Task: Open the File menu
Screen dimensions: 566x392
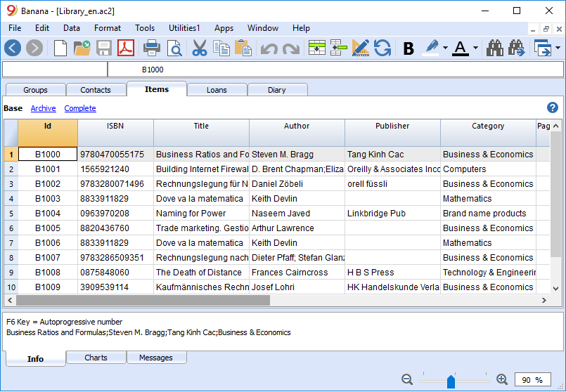Action: click(15, 28)
